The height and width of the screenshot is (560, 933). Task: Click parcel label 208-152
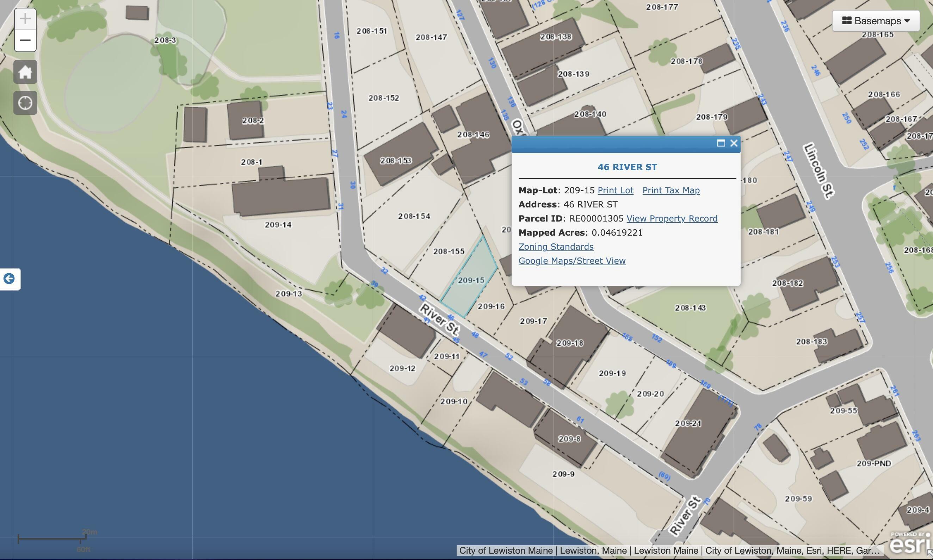(383, 98)
